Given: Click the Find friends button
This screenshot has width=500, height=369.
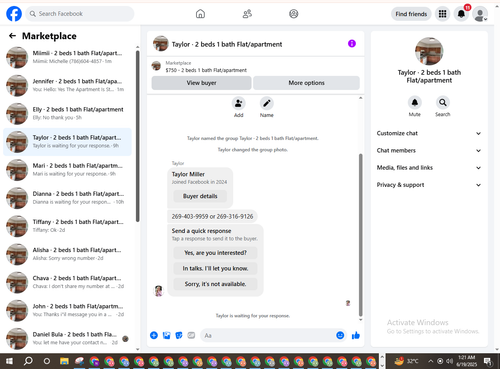Looking at the screenshot, I should 411,14.
